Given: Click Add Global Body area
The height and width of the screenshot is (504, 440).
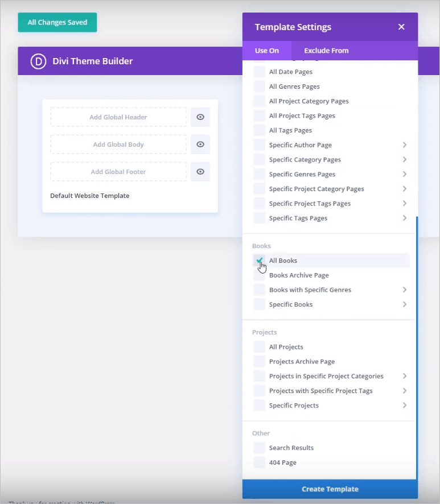Looking at the screenshot, I should (x=118, y=144).
